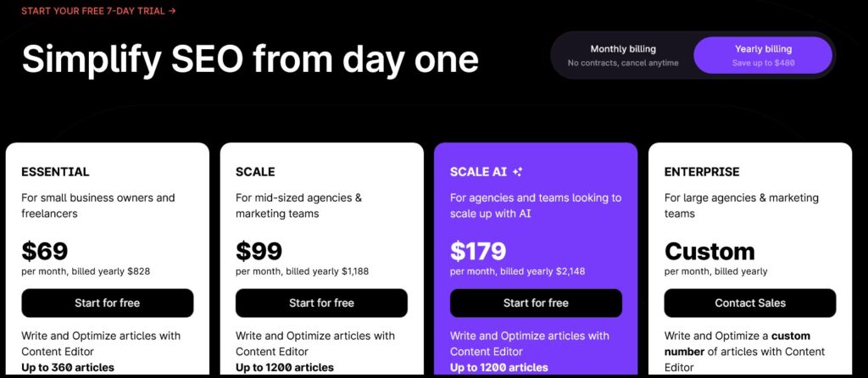
Task: Click the Custom Enterprise price
Action: [709, 251]
